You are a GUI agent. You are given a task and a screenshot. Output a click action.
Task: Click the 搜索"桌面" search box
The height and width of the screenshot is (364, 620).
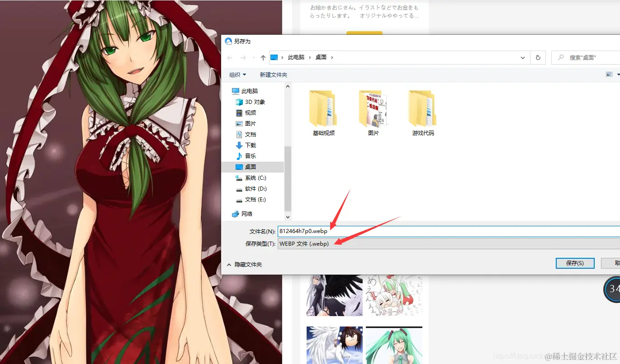tap(586, 58)
